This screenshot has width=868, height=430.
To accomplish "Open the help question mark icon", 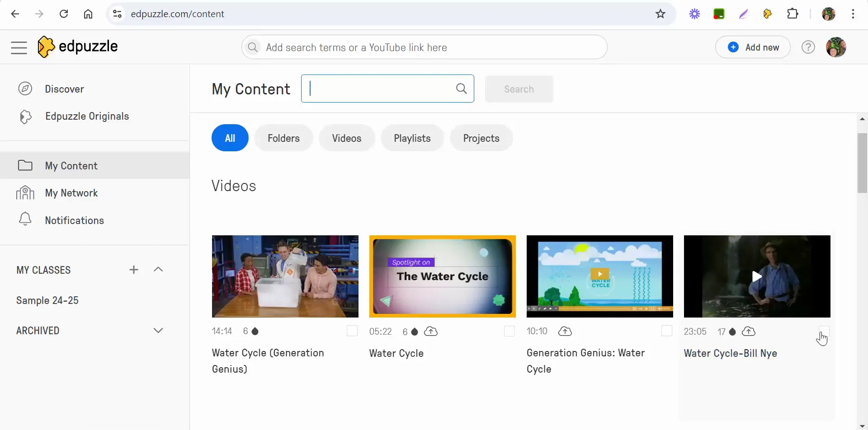I will (808, 47).
